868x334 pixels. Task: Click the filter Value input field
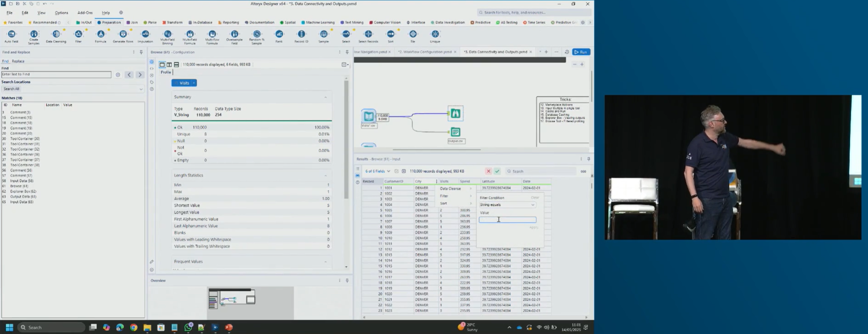pyautogui.click(x=507, y=220)
